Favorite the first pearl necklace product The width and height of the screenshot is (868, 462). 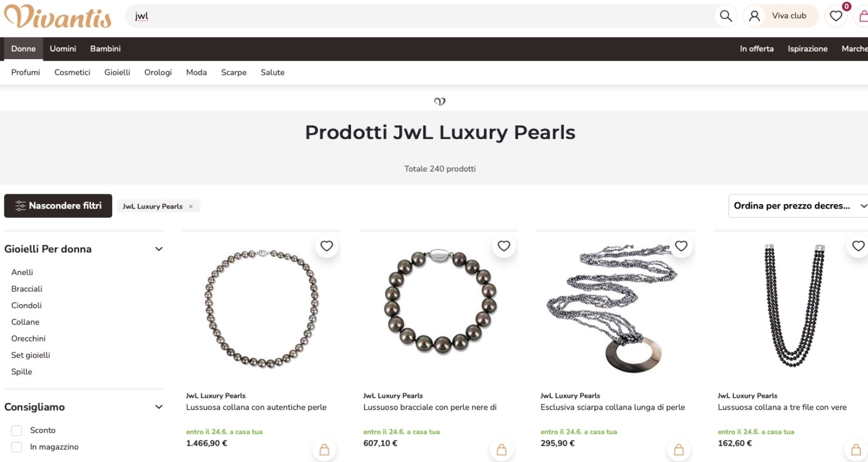pyautogui.click(x=327, y=246)
